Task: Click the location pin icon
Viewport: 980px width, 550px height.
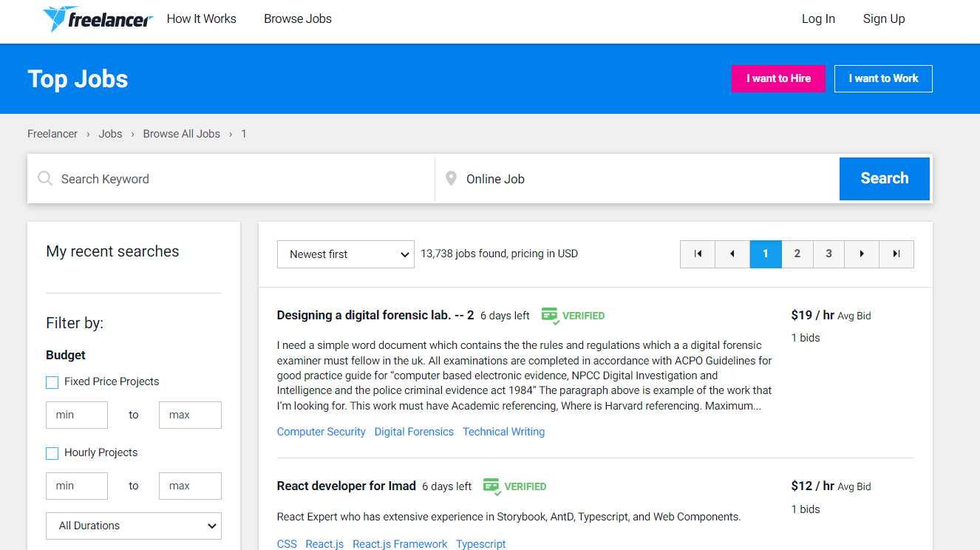Action: [452, 179]
